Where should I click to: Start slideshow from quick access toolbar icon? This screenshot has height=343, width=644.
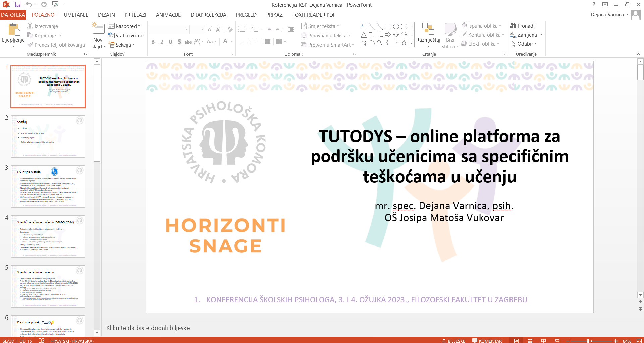pyautogui.click(x=55, y=4)
